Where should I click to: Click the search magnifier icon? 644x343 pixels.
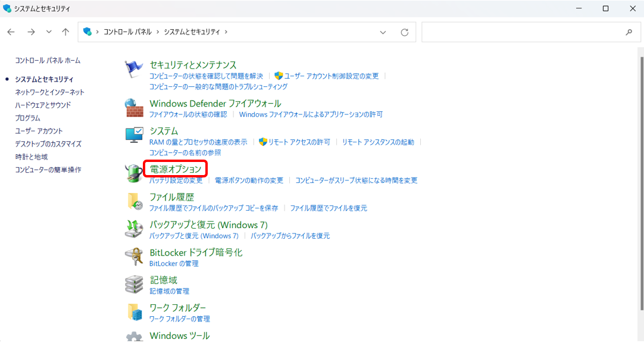pos(629,32)
